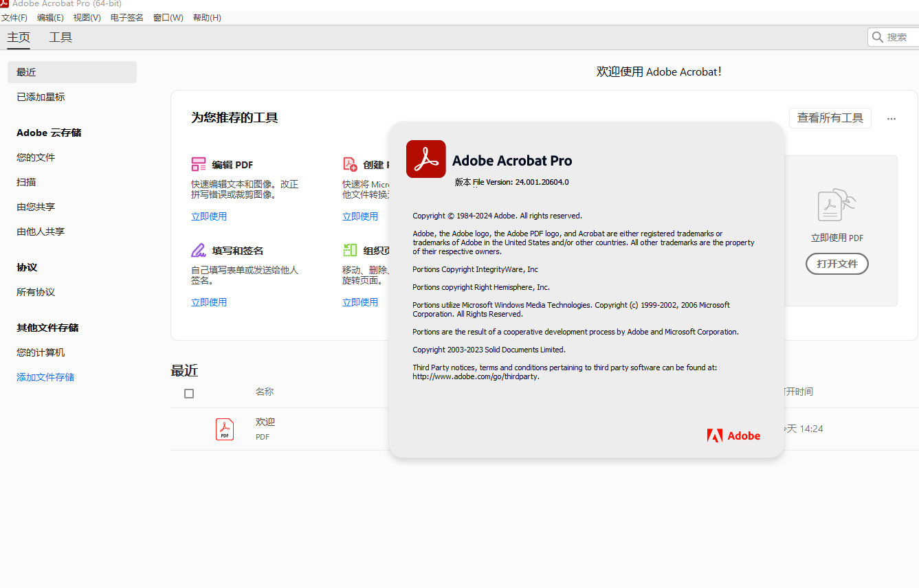Screen dimensions: 919x588
Task: Click the 搜索 input field
Action: (894, 37)
